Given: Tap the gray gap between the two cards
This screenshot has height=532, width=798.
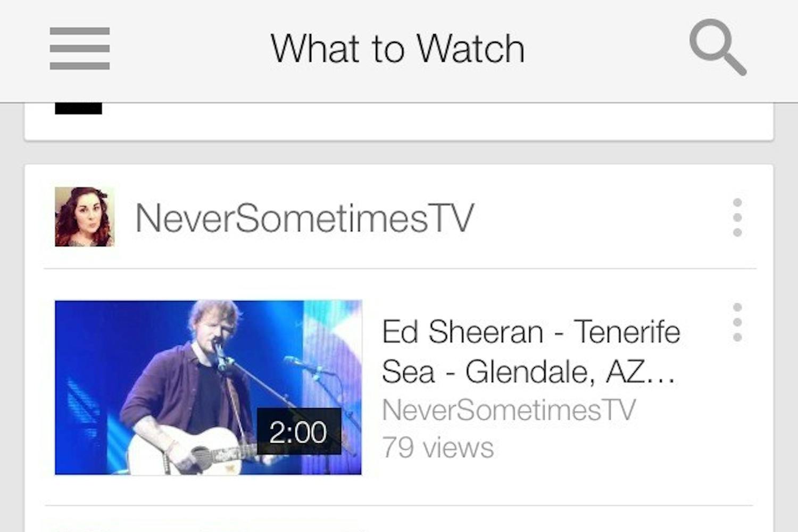Looking at the screenshot, I should [x=399, y=153].
